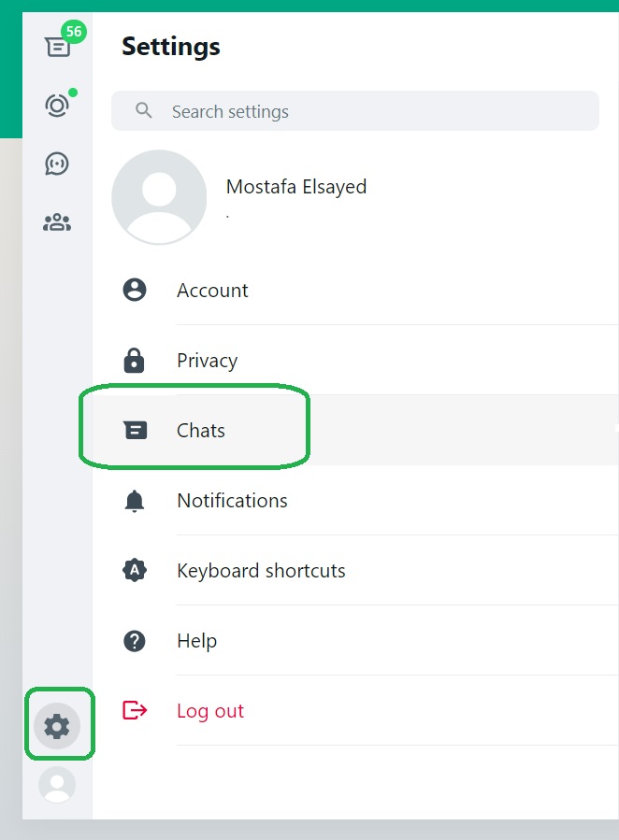Open the small profile avatar in the sidebar

[x=57, y=784]
